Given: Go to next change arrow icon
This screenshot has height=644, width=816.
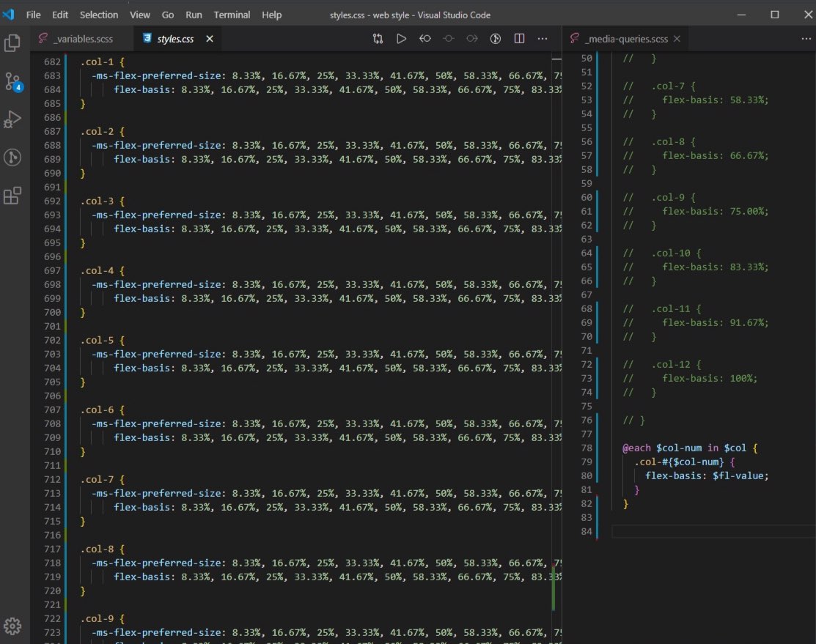Looking at the screenshot, I should point(472,39).
